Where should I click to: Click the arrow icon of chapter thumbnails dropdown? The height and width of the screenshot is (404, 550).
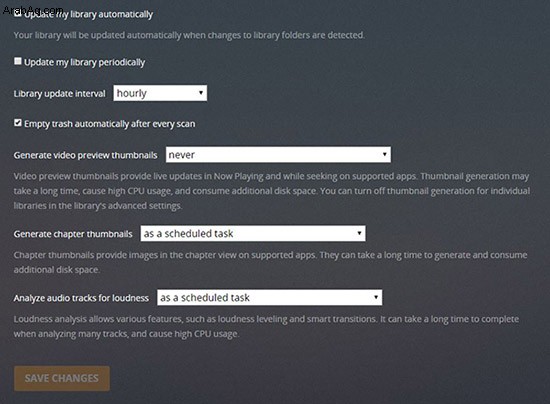tap(359, 233)
